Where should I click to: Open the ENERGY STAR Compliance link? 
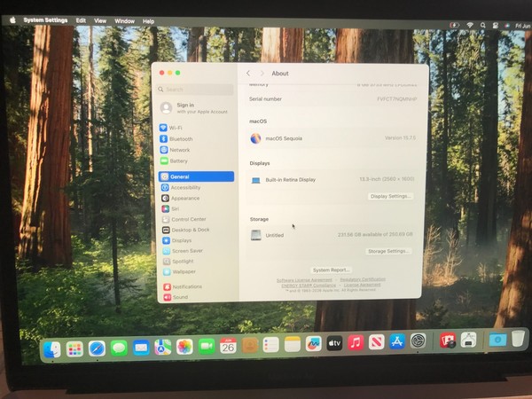pyautogui.click(x=309, y=286)
